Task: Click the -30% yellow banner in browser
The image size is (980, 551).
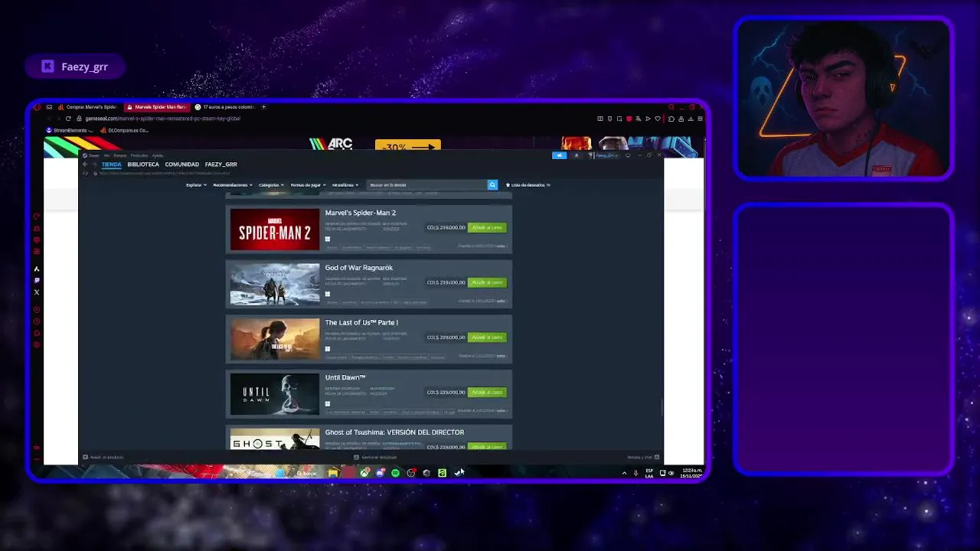Action: (408, 145)
